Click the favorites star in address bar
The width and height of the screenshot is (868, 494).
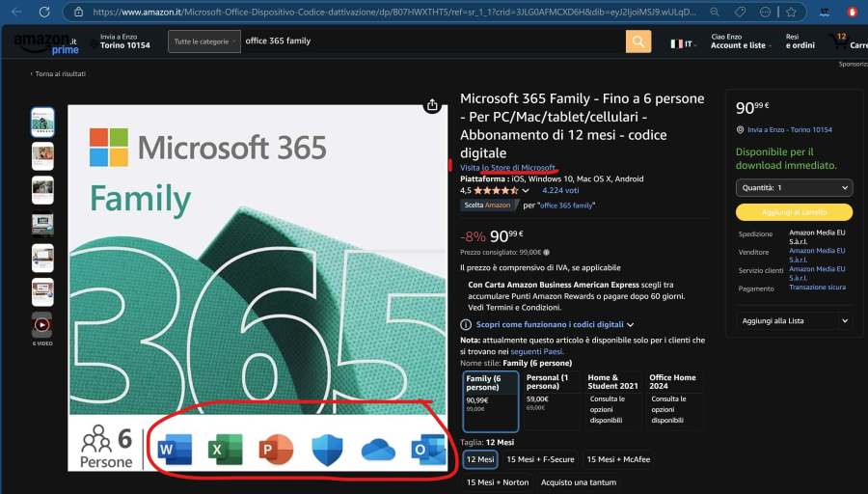(x=791, y=13)
